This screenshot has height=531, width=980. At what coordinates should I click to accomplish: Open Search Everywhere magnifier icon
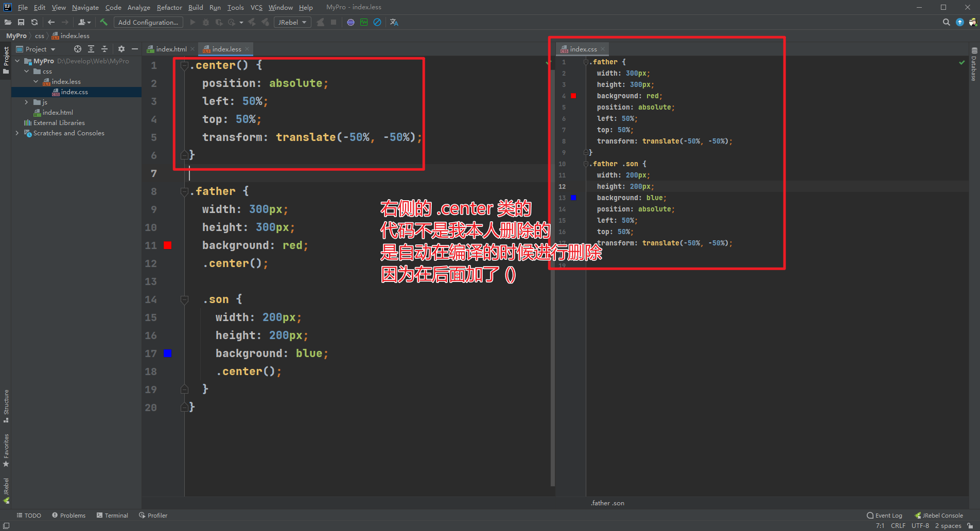coord(946,22)
